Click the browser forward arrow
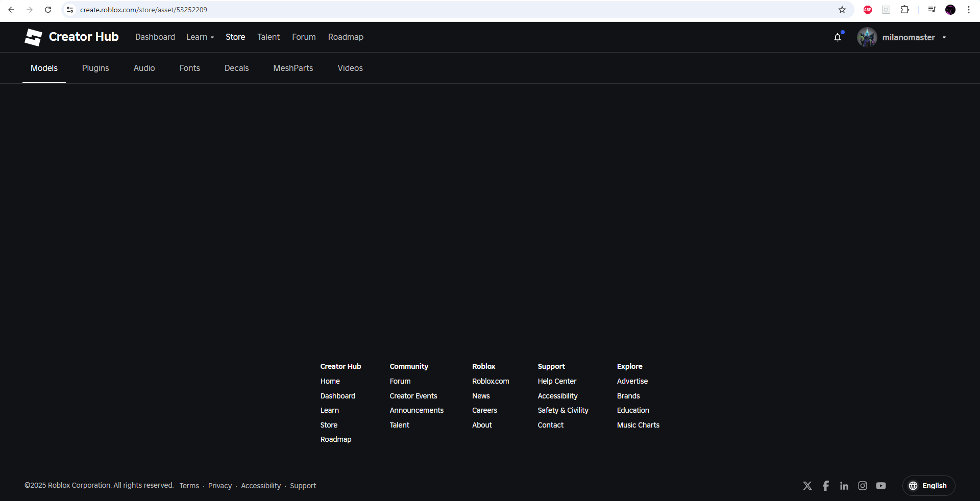The image size is (980, 501). (x=30, y=10)
